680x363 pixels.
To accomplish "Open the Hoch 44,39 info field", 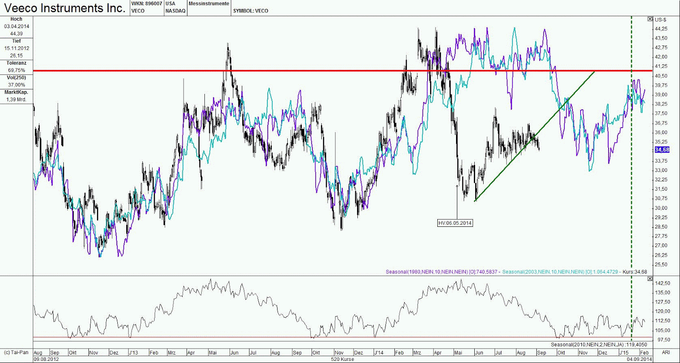I will (17, 27).
